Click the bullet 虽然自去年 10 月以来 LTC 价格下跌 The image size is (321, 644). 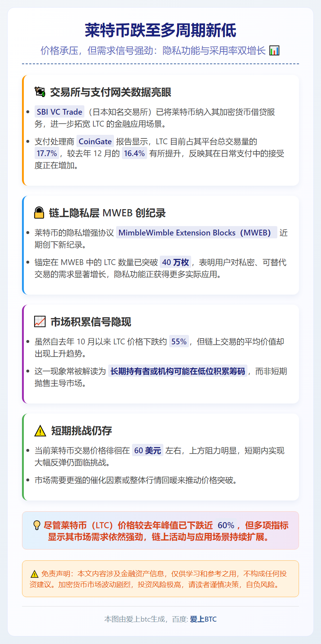click(x=159, y=348)
